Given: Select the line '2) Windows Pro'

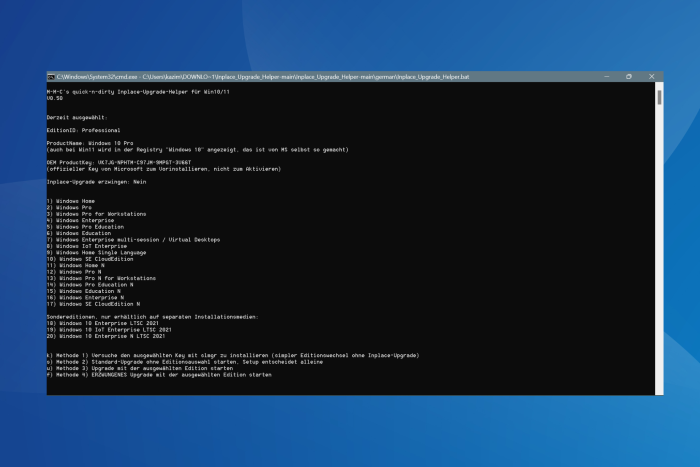Looking at the screenshot, I should (69, 208).
